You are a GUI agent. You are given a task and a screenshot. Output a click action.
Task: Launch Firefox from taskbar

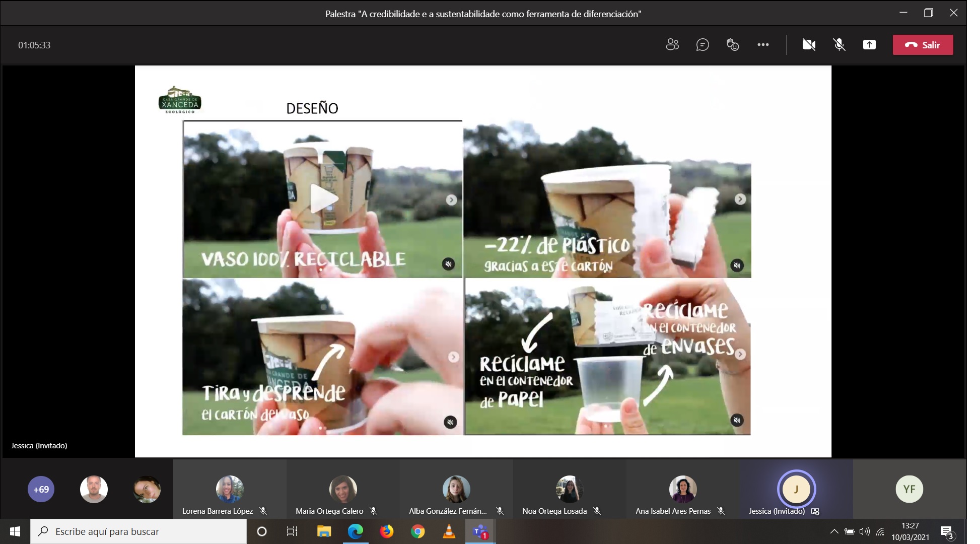point(386,531)
